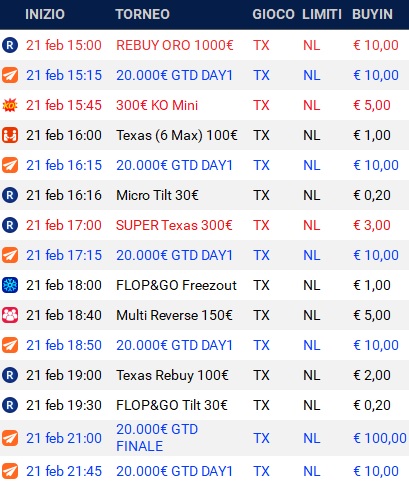This screenshot has width=409, height=483.
Task: Click paper plane icon for GTD FINALE
Action: click(10, 438)
